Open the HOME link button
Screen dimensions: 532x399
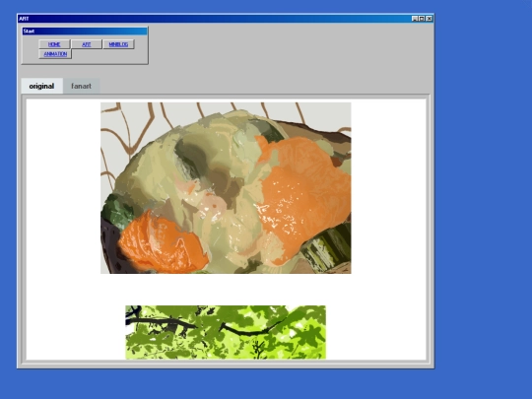point(54,44)
